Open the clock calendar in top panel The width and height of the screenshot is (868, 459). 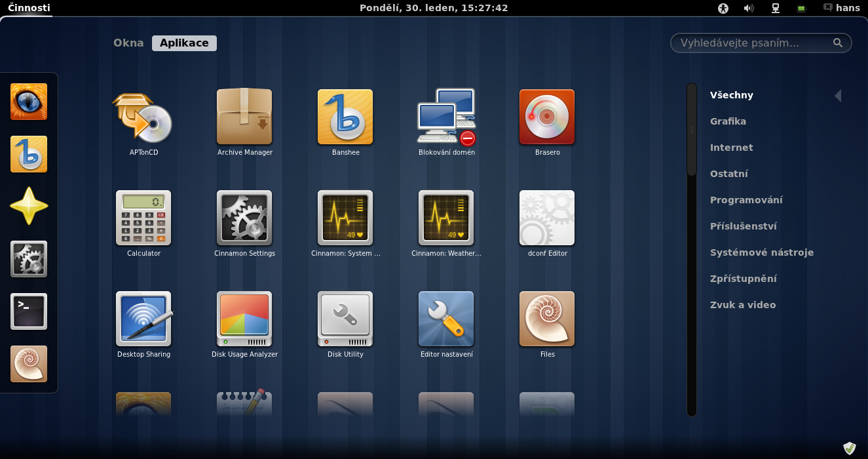pyautogui.click(x=434, y=8)
